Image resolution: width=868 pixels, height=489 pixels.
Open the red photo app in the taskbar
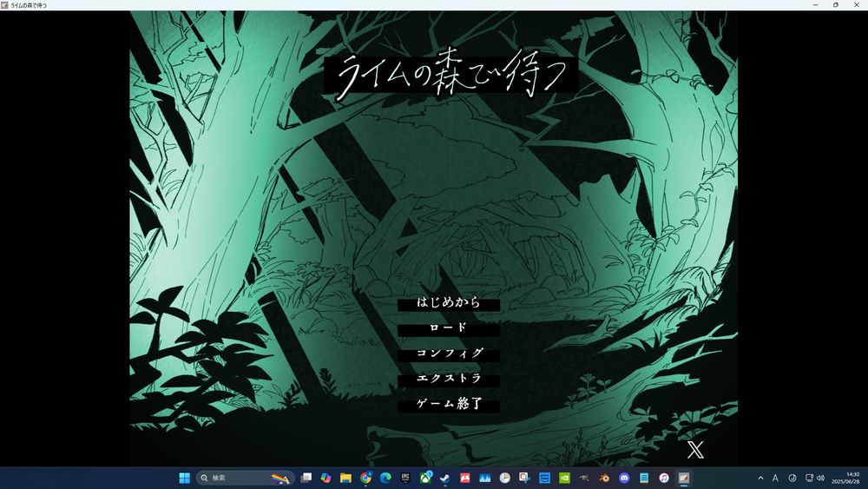465,478
